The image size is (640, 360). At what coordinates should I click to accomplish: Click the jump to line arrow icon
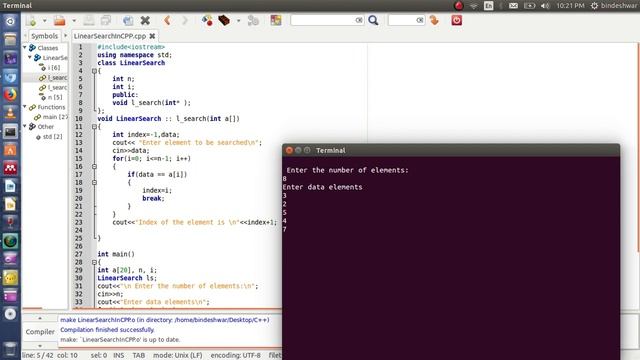(434, 20)
